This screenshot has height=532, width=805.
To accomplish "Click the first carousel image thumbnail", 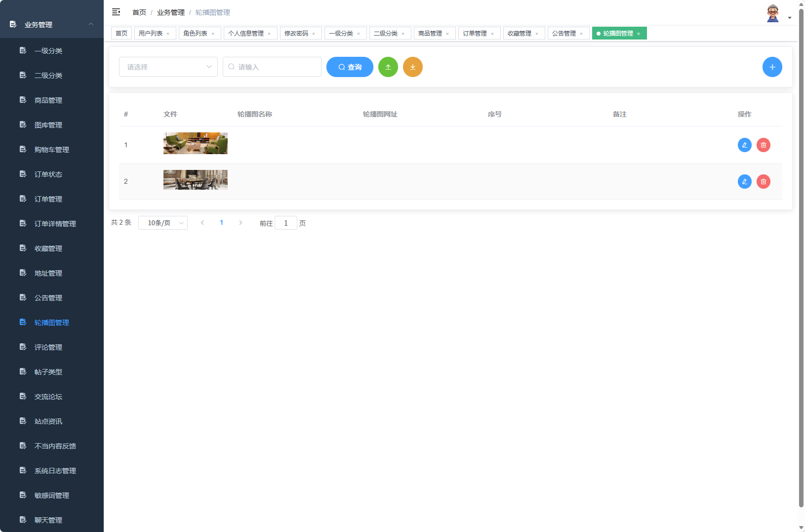I will click(x=196, y=143).
